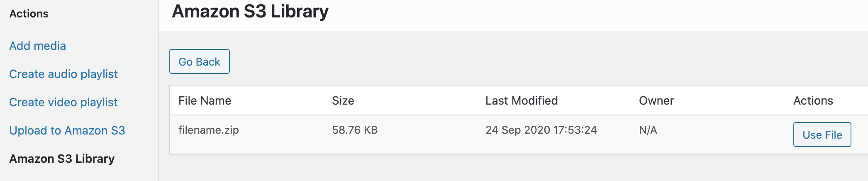The width and height of the screenshot is (868, 181).
Task: Click the Owner column header
Action: (x=656, y=100)
